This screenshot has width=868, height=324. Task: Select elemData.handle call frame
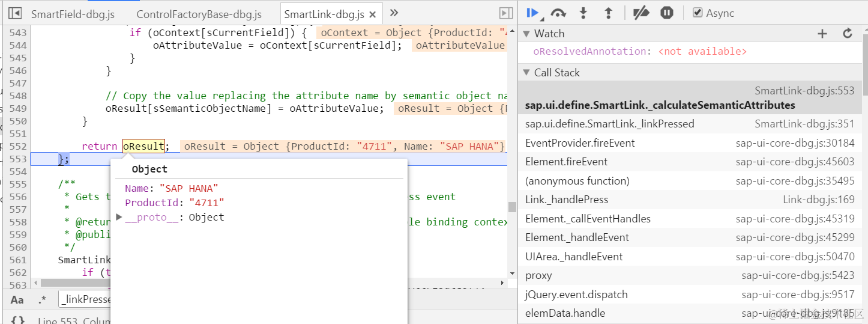click(690, 313)
